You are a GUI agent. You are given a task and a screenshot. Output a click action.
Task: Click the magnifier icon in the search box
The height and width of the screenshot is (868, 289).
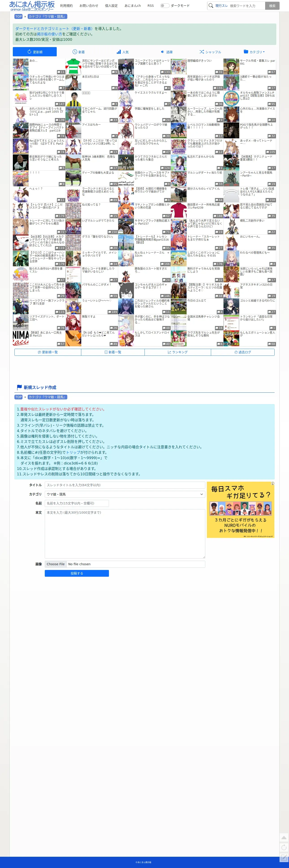coord(211,6)
